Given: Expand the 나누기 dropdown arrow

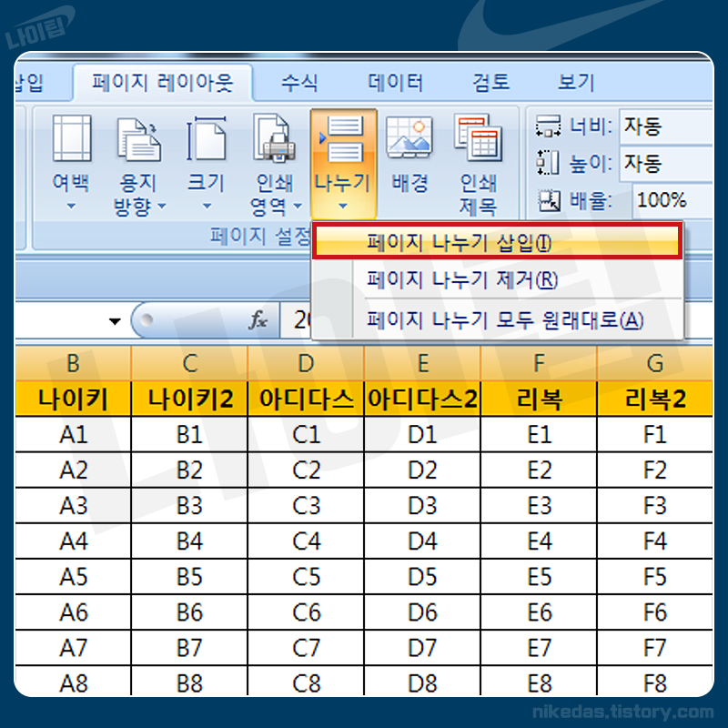Looking at the screenshot, I should point(343,206).
